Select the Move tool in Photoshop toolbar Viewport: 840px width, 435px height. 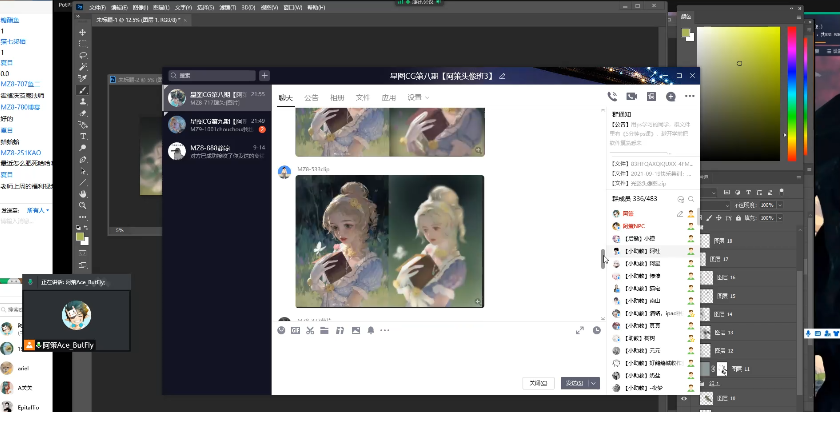coord(82,32)
